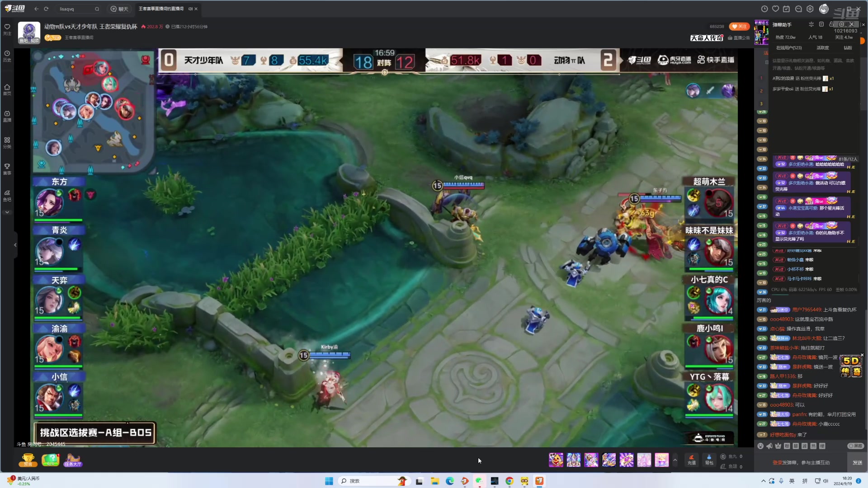
Task: Open 分类 categories in left sidebar
Action: pos(7,142)
